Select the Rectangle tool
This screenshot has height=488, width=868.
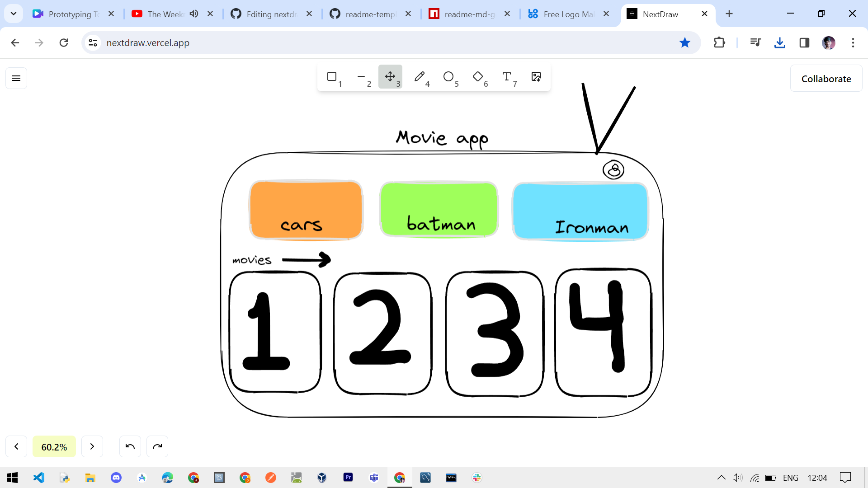click(x=332, y=77)
